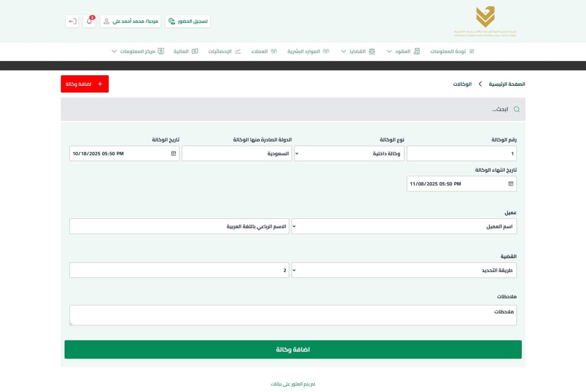Click the القضية field containing 2

179,270
